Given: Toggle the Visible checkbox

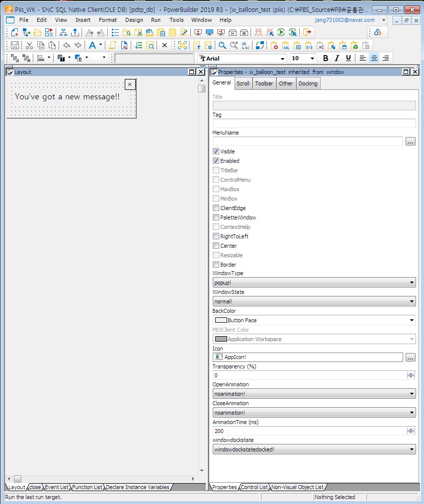Looking at the screenshot, I should (216, 151).
